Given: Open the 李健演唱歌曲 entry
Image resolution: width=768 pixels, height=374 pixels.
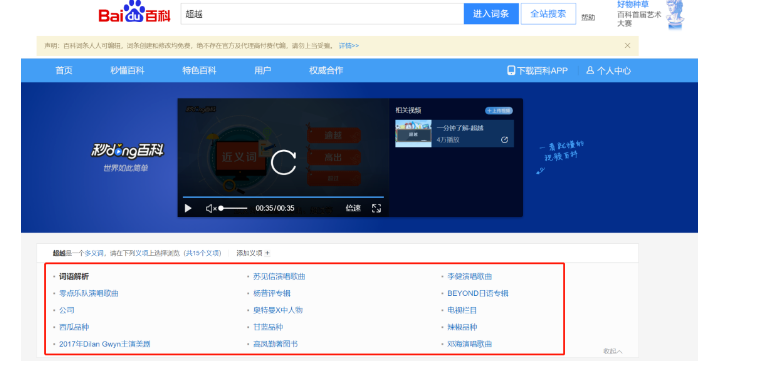Looking at the screenshot, I should [469, 277].
